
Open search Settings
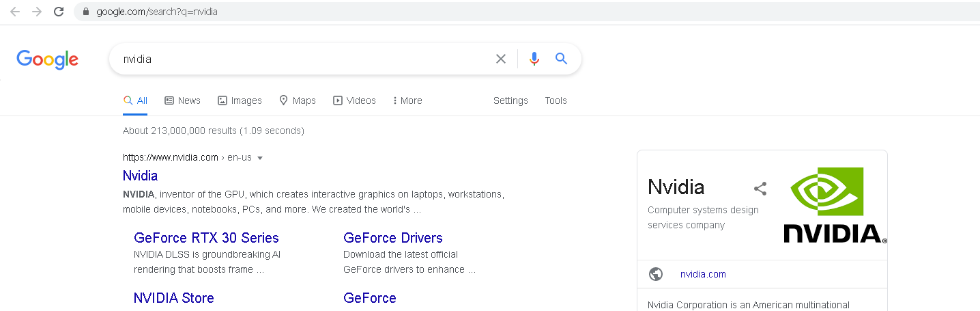click(510, 100)
